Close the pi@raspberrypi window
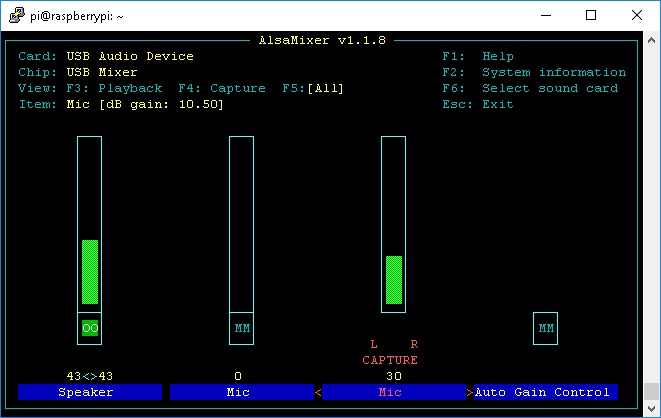The height and width of the screenshot is (418, 661). (637, 16)
